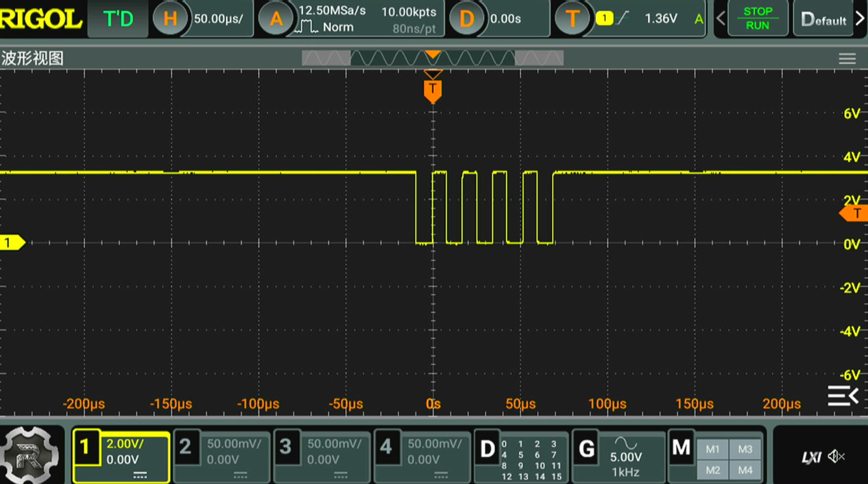
Task: Expand the side panel arrow icon
Action: pyautogui.click(x=843, y=396)
